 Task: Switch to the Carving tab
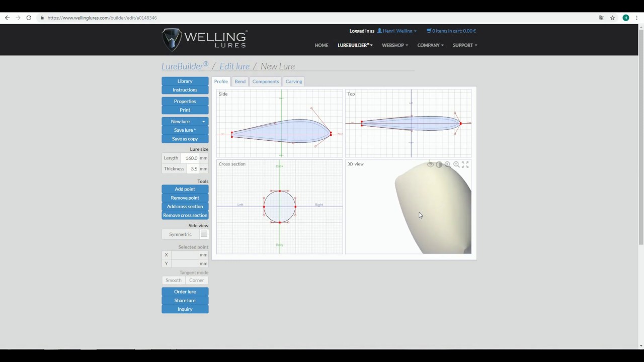294,81
